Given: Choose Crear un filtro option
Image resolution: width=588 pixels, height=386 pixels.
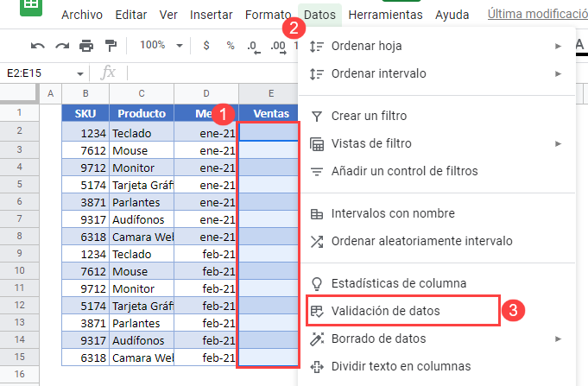Looking at the screenshot, I should click(x=437, y=116).
